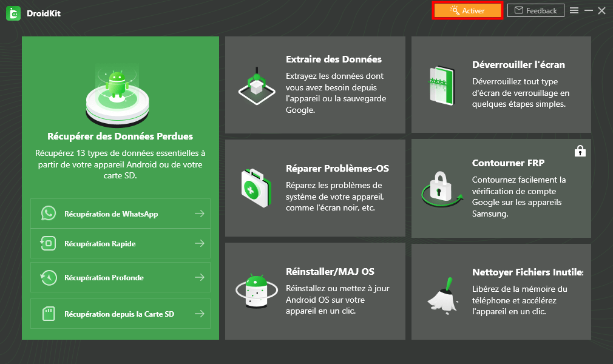Click the orange Activer button
This screenshot has height=364, width=613.
point(467,10)
